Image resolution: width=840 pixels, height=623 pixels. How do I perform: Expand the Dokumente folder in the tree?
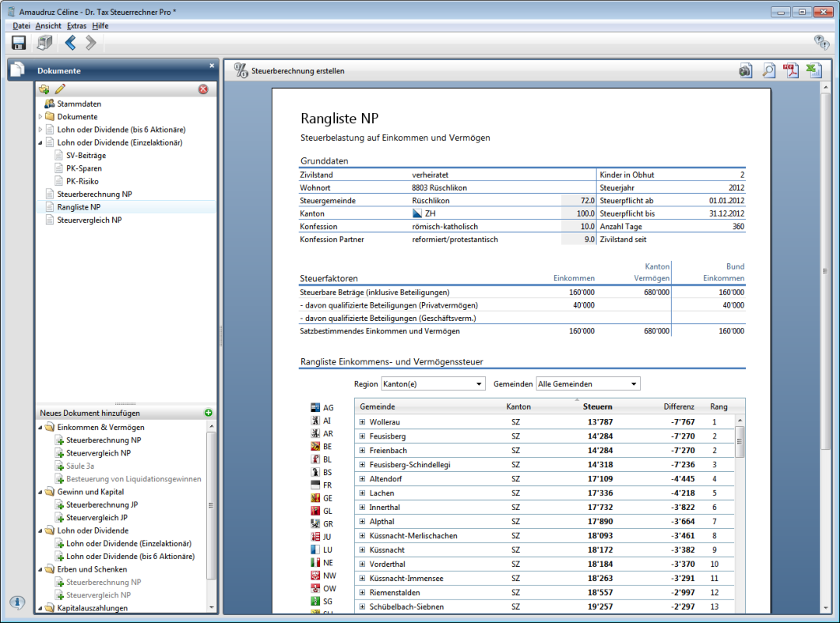[x=40, y=117]
